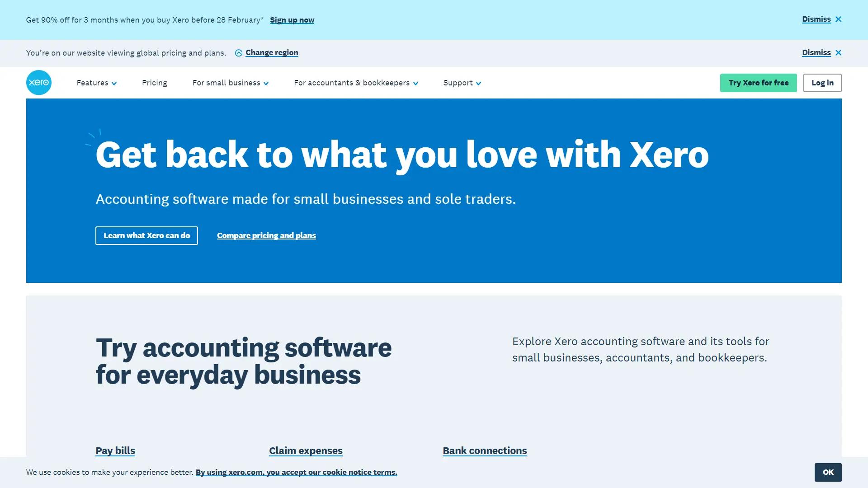Click Learn what Xero can do

pyautogui.click(x=146, y=235)
